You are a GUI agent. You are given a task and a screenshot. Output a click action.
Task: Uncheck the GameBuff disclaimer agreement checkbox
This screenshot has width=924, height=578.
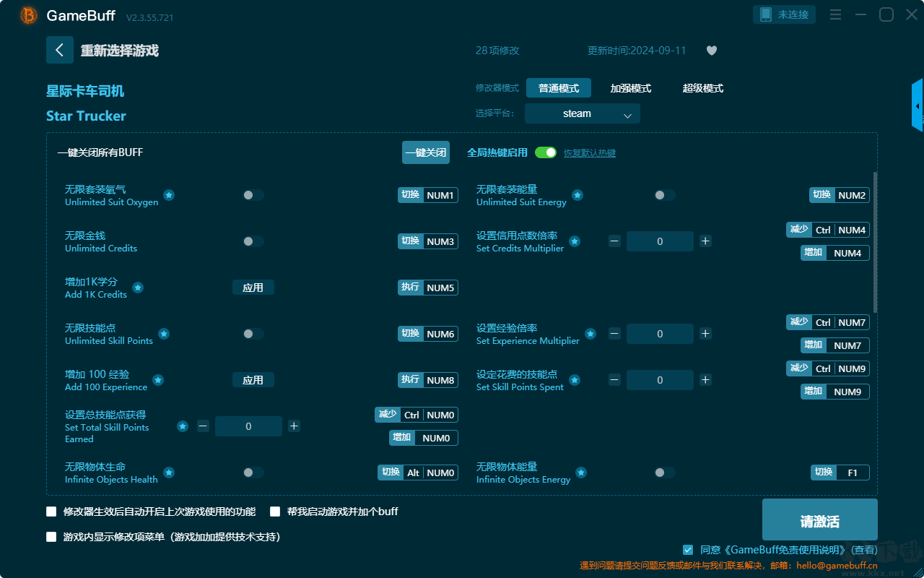pyautogui.click(x=688, y=550)
